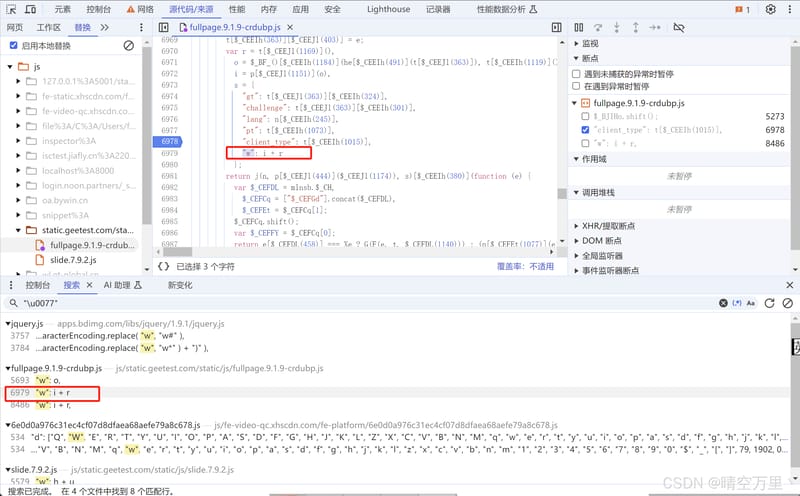Toggle the device toolbar icon
This screenshot has width=800, height=496.
point(31,9)
